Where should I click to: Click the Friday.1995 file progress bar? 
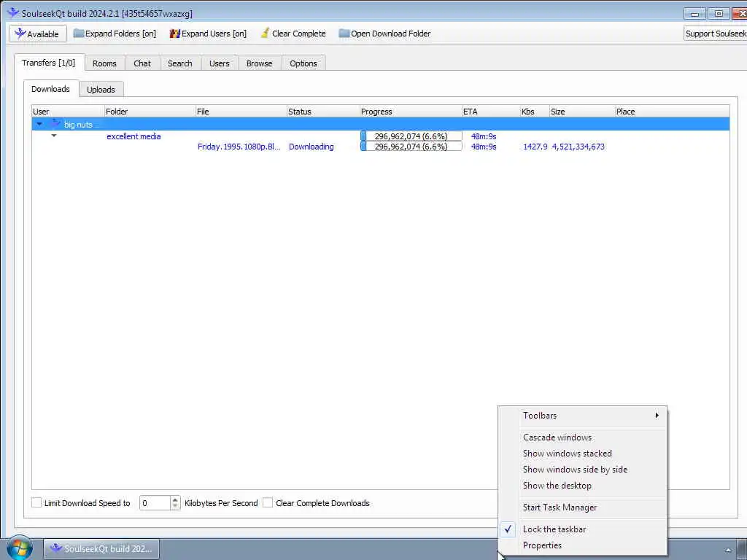coord(411,147)
